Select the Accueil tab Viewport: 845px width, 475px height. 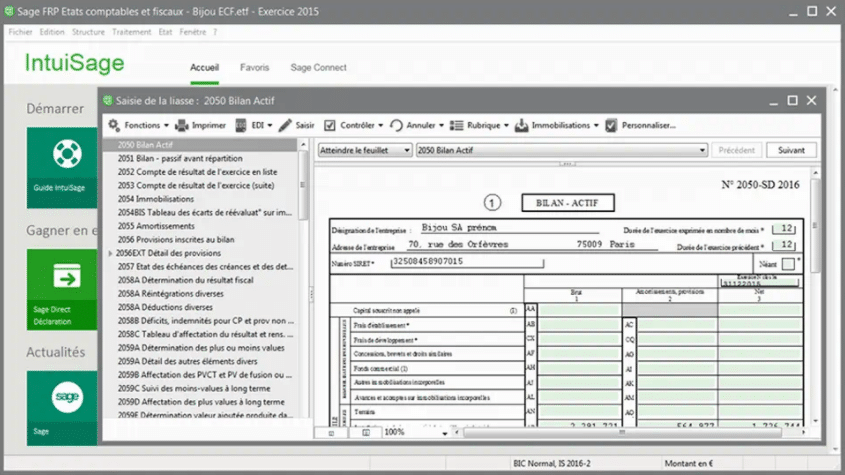coord(204,67)
